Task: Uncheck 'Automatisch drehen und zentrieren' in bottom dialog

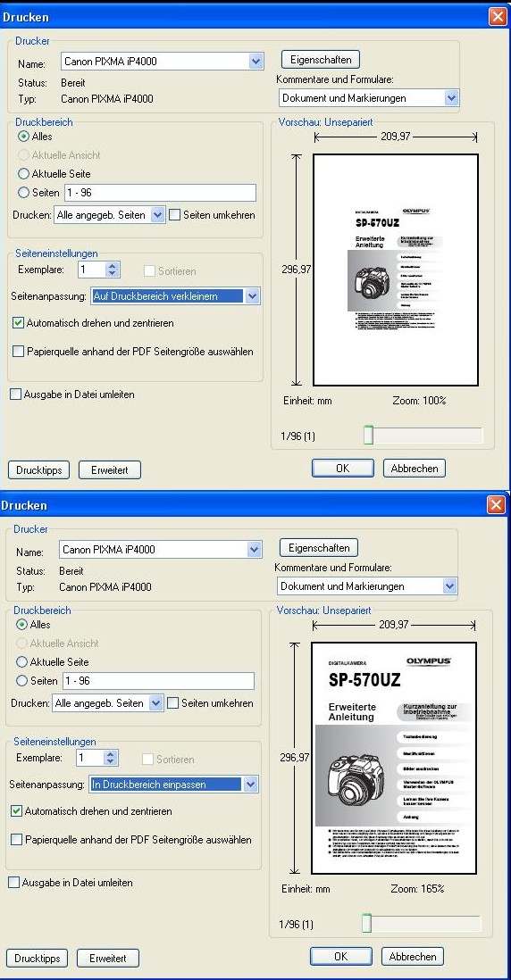Action: (x=17, y=811)
